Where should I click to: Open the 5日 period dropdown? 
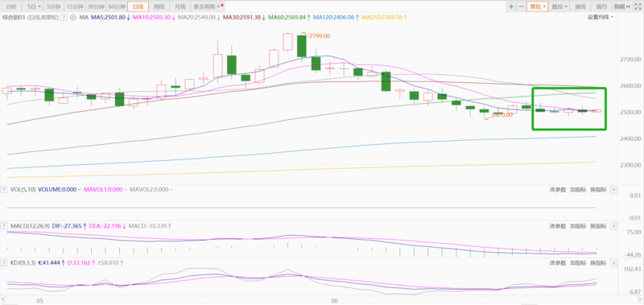coord(34,6)
